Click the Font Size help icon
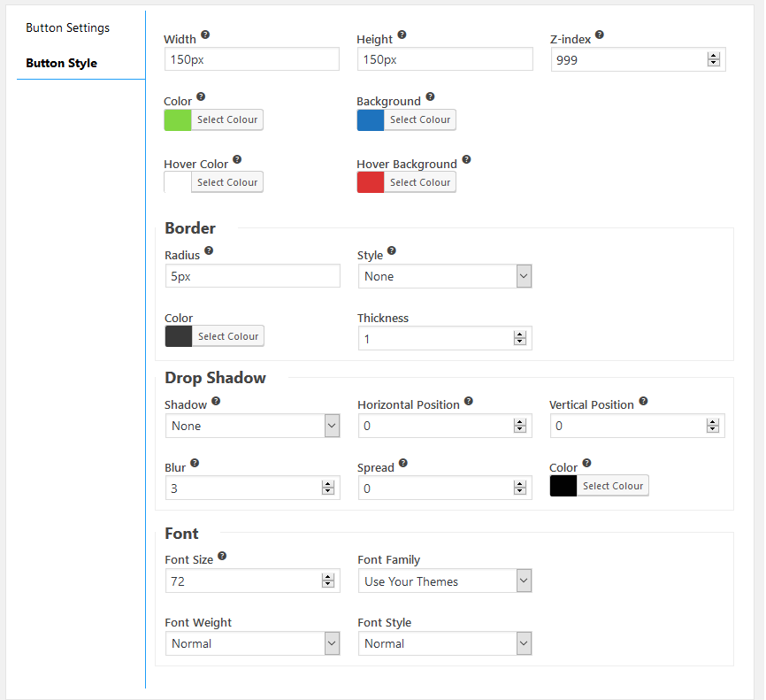Screen dimensions: 766x700 pyautogui.click(x=222, y=556)
